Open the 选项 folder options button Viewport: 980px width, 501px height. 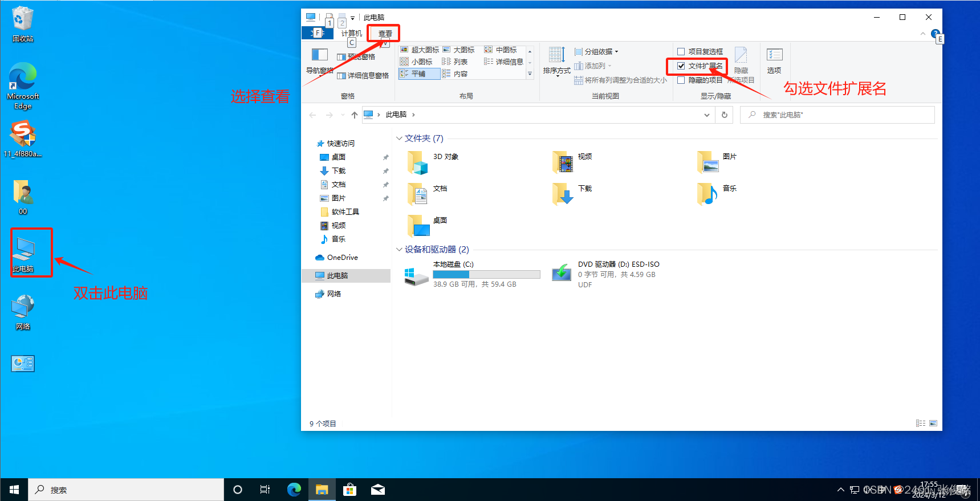(x=774, y=61)
